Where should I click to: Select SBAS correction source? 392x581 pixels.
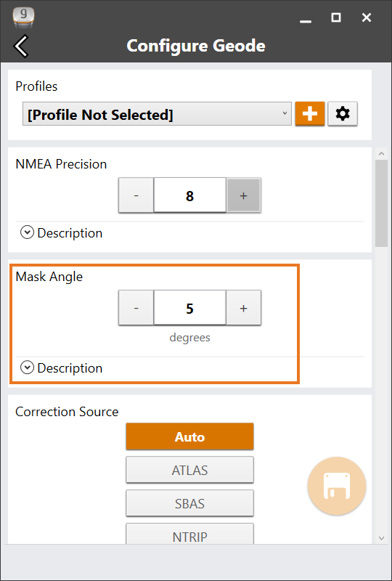coord(189,503)
